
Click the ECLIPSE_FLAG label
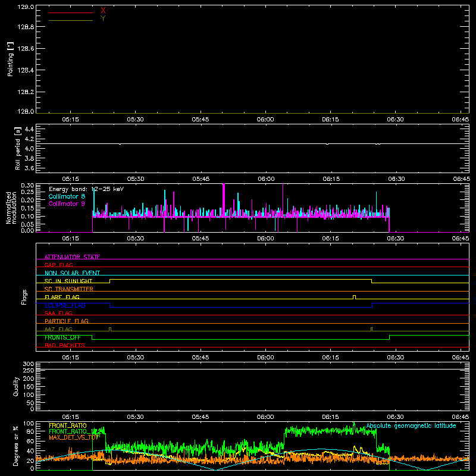click(65, 305)
